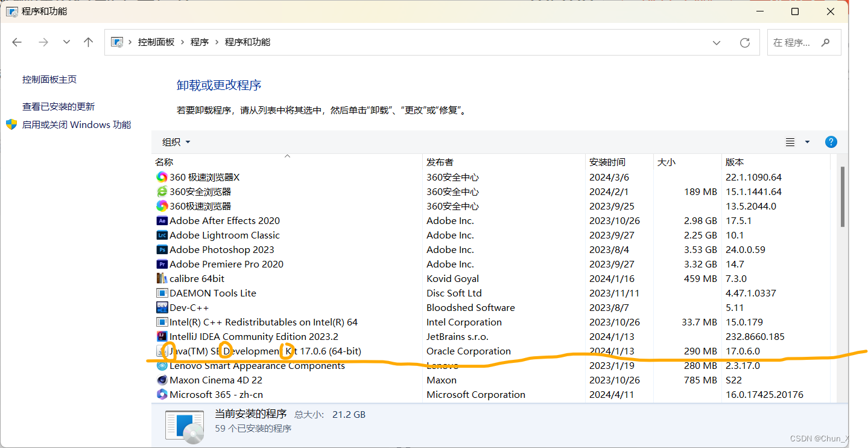Click the Microsoft Corporation publisher cell
The image size is (868, 448).
(476, 395)
